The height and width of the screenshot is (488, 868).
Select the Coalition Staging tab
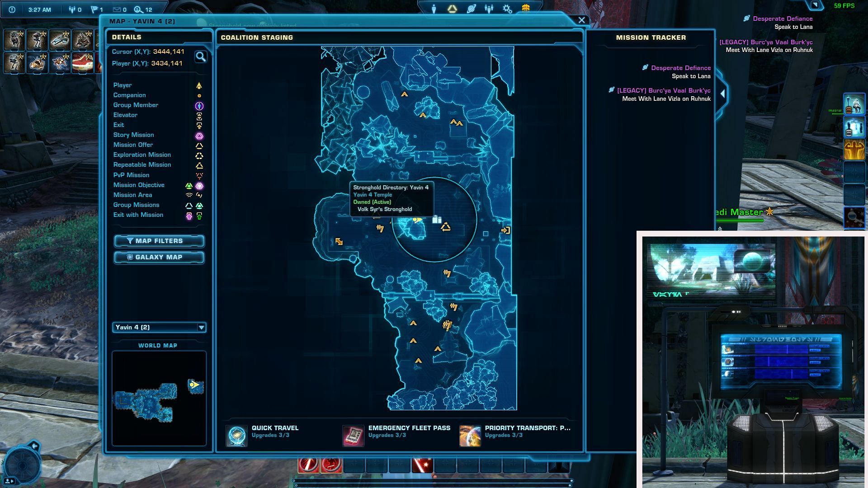click(x=256, y=37)
